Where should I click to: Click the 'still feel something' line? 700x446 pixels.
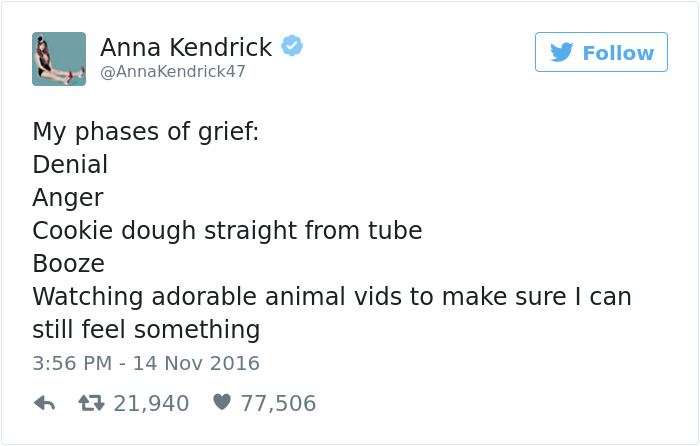coord(146,329)
